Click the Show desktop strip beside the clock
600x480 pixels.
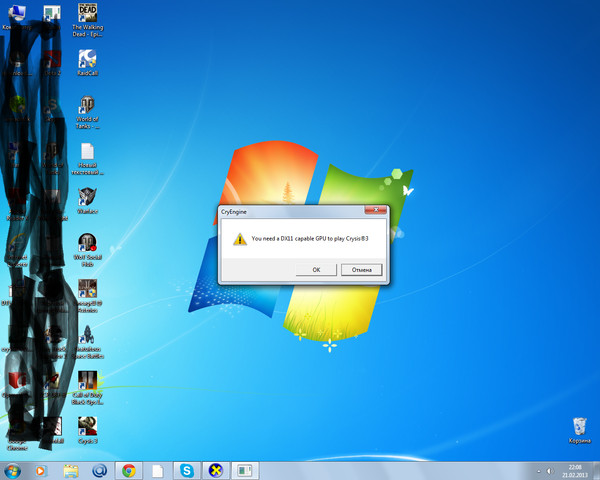tap(597, 471)
